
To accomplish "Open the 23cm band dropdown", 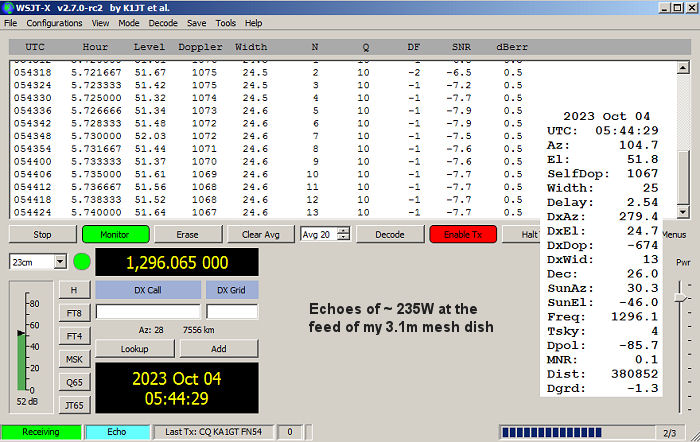I will (60, 262).
